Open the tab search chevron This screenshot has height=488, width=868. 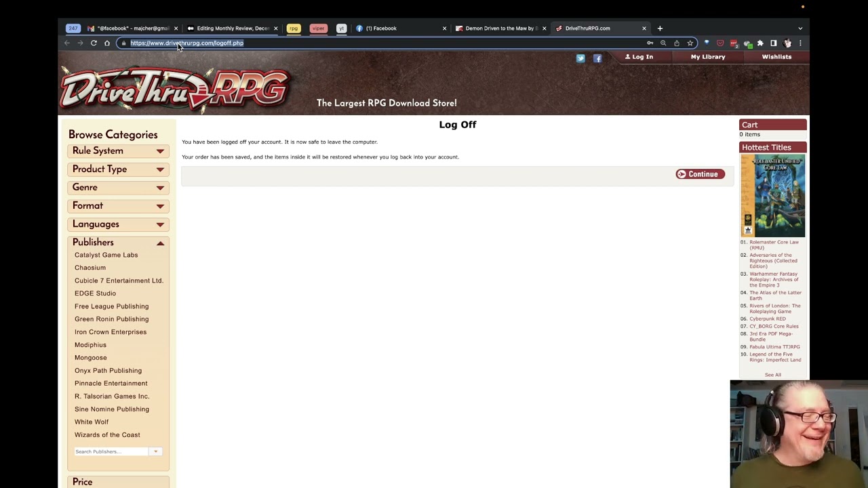coord(800,28)
